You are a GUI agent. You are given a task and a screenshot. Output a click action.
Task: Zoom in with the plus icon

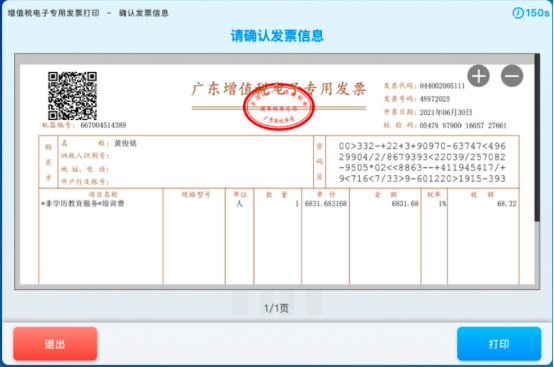point(478,76)
